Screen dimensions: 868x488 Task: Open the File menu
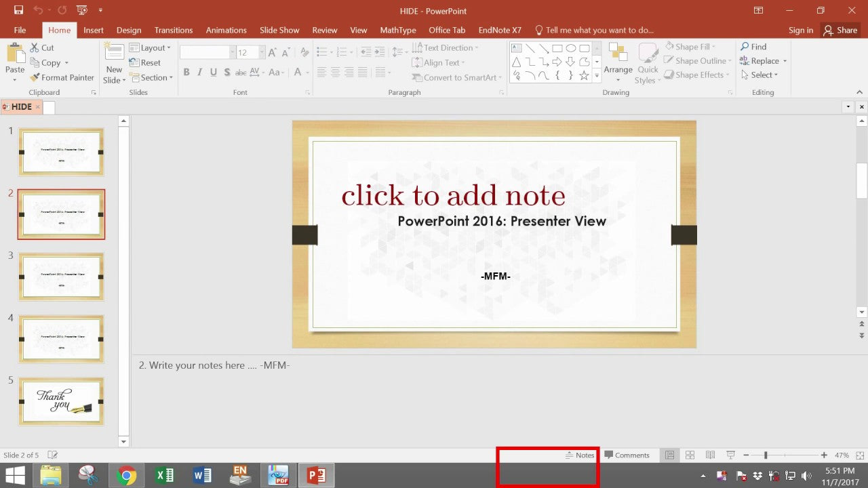tap(20, 30)
